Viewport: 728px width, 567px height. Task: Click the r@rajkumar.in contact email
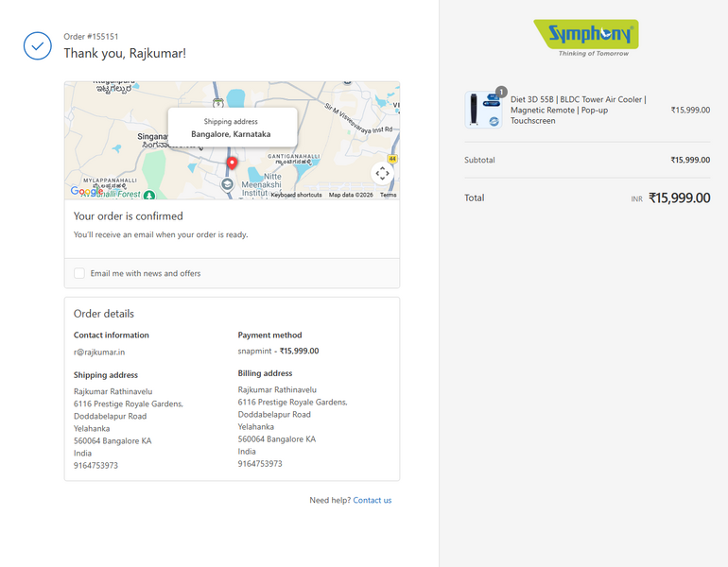[x=99, y=352]
